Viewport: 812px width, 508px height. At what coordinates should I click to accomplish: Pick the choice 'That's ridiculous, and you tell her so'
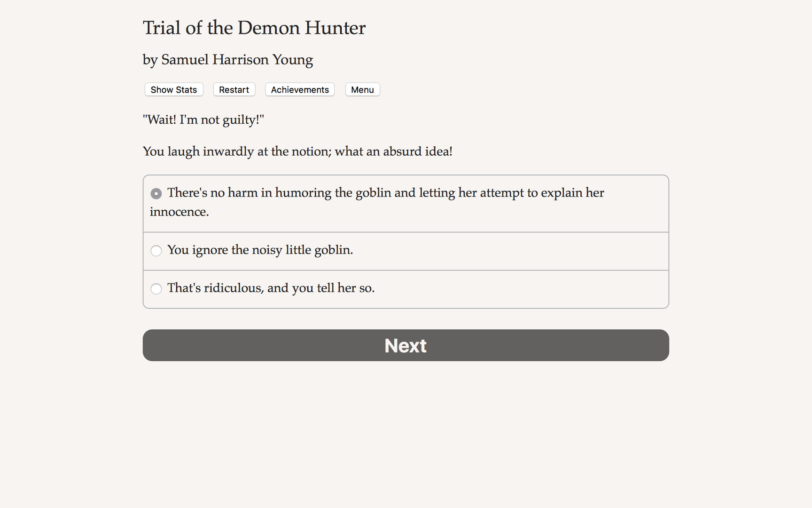pos(271,289)
